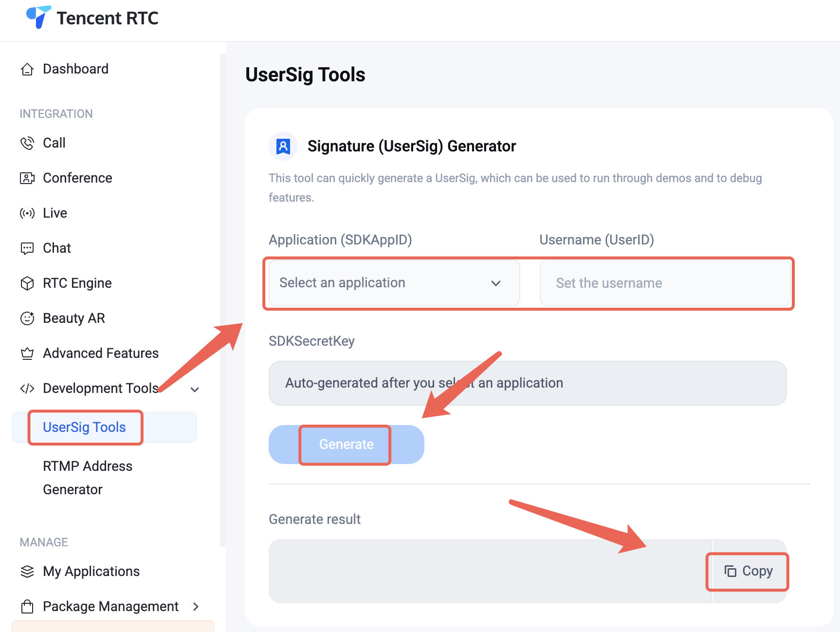Screen dimensions: 840x632
Task: Click the Call entry label
Action: 54,143
